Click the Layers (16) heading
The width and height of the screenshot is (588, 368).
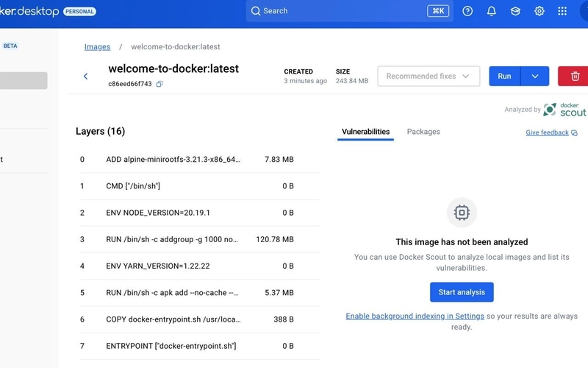point(100,132)
